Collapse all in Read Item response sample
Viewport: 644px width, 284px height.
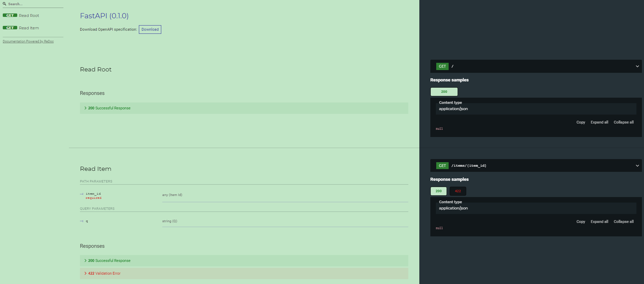tap(624, 222)
